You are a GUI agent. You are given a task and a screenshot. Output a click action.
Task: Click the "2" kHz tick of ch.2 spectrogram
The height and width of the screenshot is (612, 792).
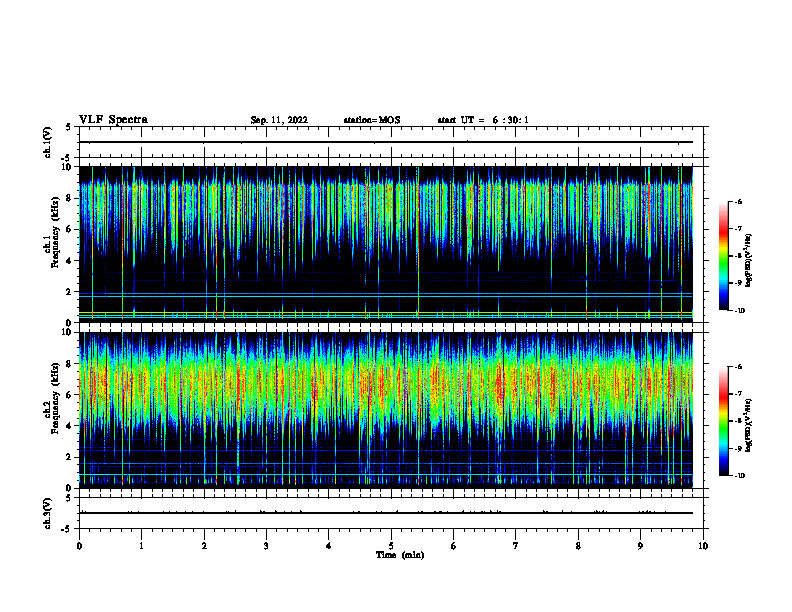pyautogui.click(x=70, y=457)
